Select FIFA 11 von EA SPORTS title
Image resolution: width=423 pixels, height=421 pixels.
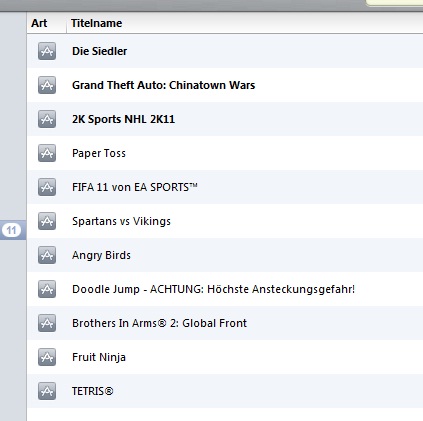coord(135,187)
